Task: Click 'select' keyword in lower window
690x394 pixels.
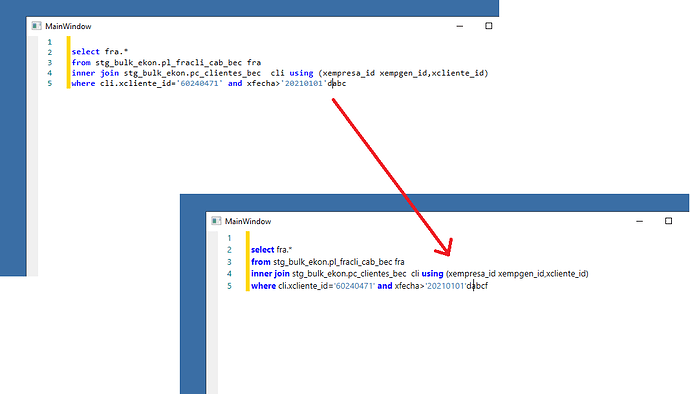Action: [x=263, y=250]
